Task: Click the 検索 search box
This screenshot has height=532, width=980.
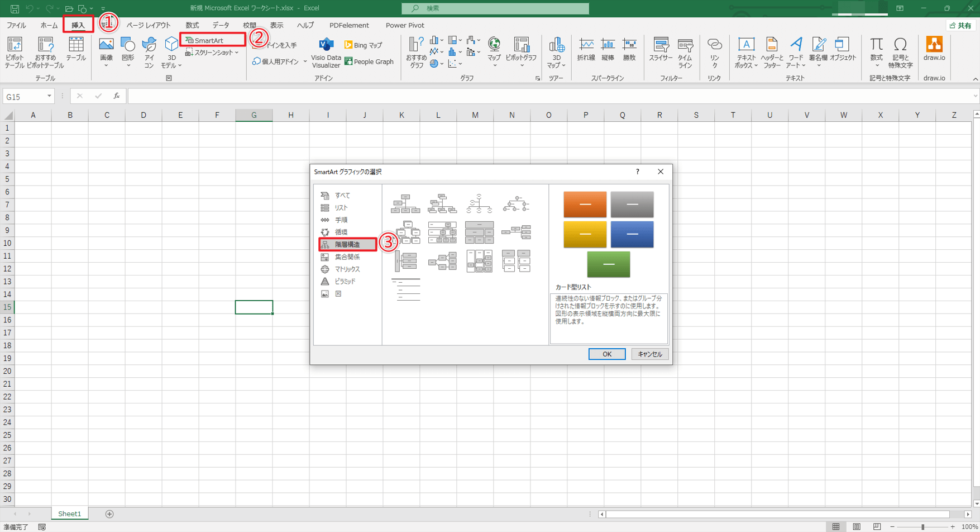Action: (x=495, y=8)
